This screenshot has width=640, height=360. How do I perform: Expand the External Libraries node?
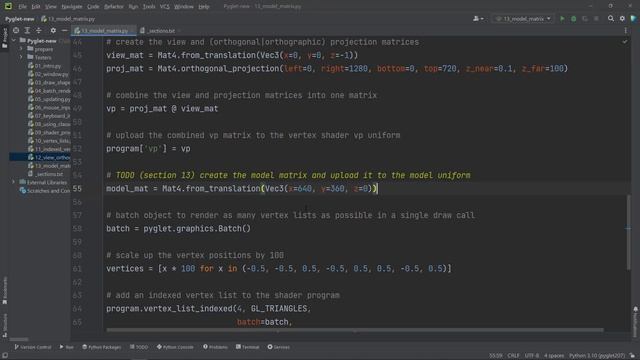pyautogui.click(x=14, y=182)
